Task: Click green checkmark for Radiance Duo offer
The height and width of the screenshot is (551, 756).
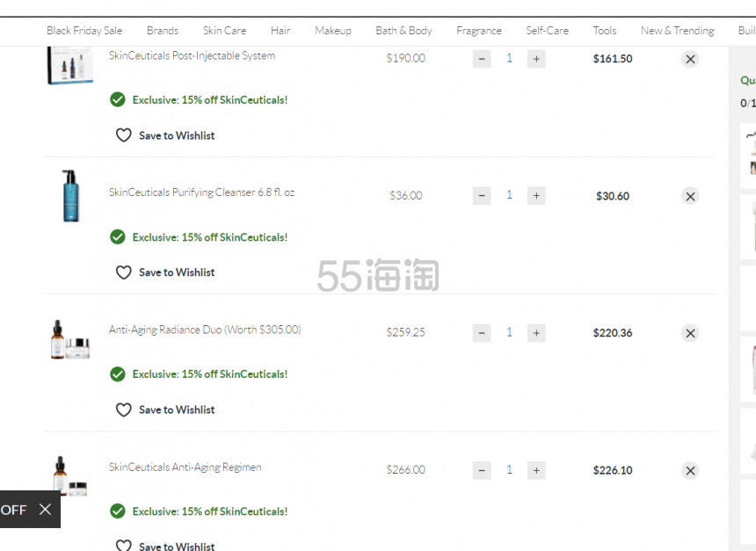Action: 118,374
